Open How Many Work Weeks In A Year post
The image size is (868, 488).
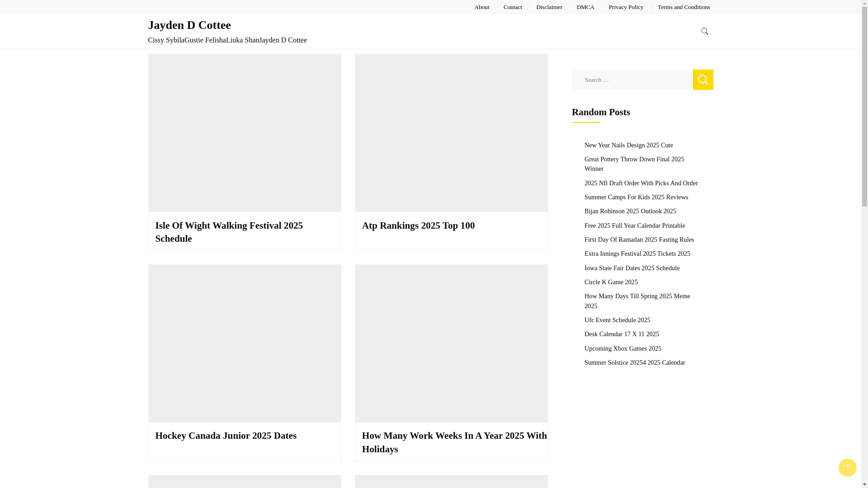454,442
